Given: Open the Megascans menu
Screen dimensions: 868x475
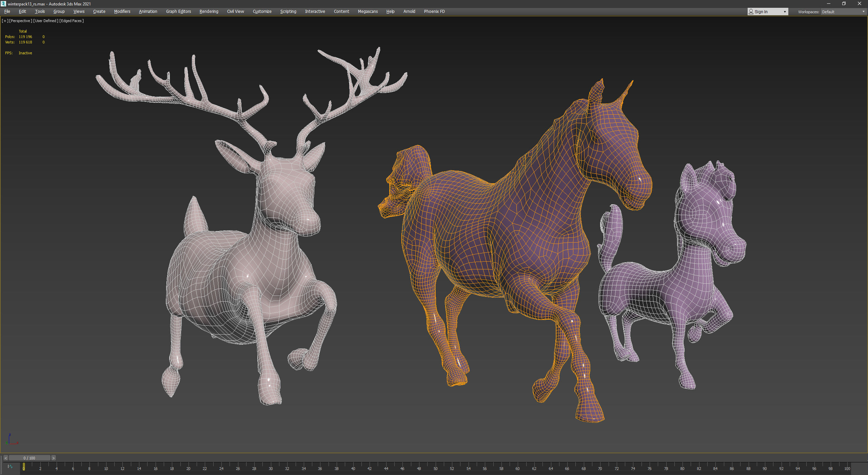Looking at the screenshot, I should tap(368, 12).
